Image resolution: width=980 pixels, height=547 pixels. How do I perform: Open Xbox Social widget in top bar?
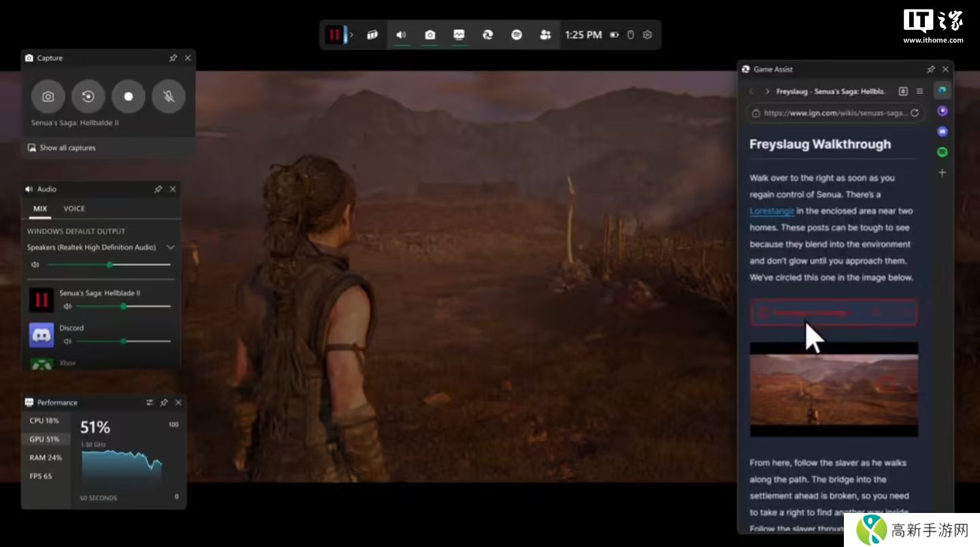545,35
